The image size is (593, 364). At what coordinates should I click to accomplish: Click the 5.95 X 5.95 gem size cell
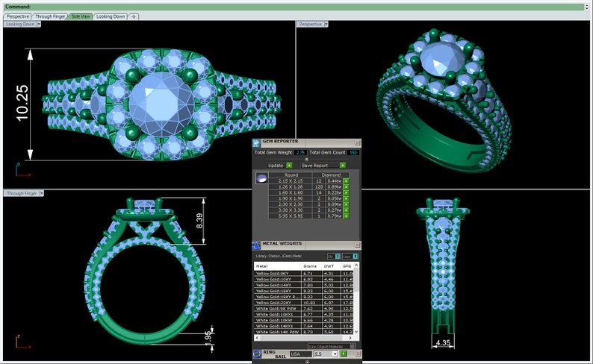click(x=291, y=216)
